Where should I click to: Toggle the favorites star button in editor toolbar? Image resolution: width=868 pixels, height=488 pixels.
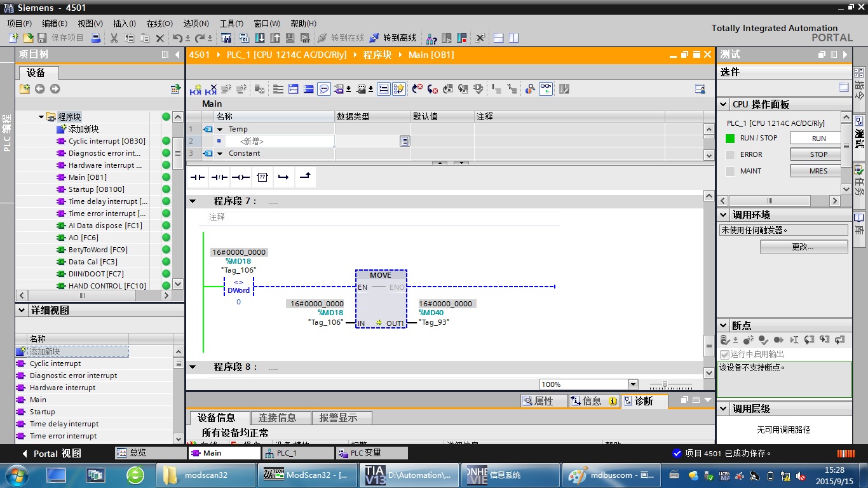pos(399,89)
